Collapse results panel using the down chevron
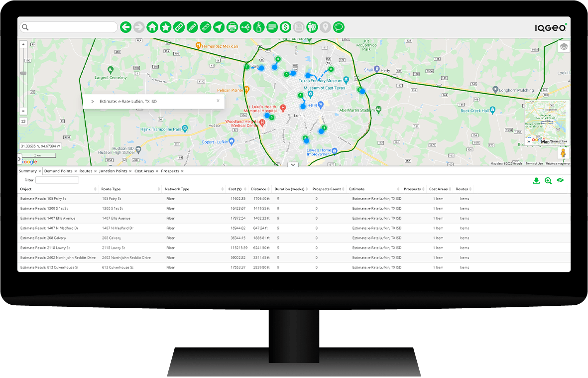 click(293, 164)
